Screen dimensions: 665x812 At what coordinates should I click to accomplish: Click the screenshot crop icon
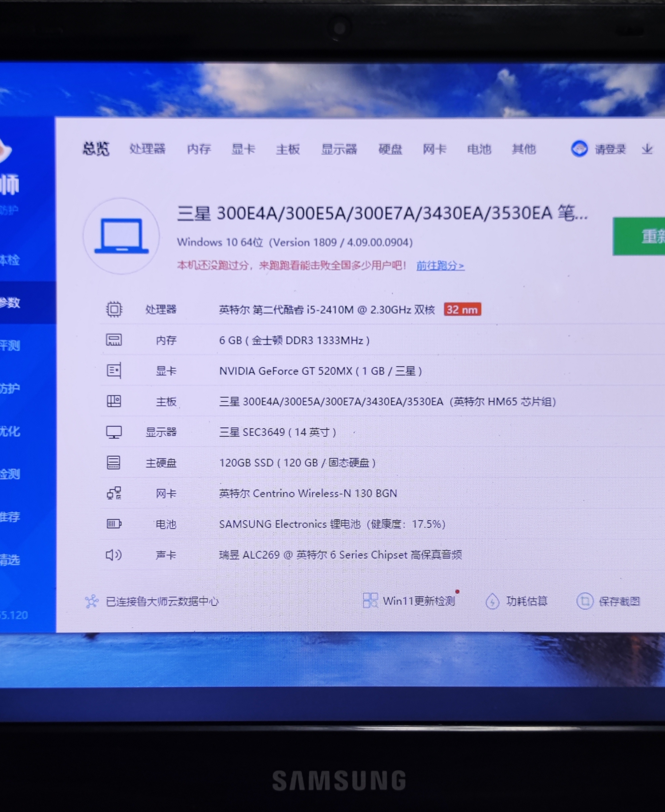tap(585, 601)
